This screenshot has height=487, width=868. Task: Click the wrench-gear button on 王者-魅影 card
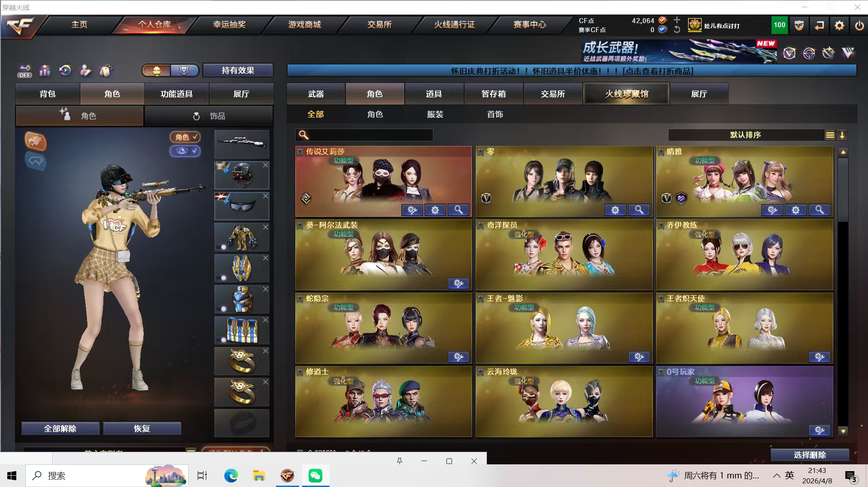[x=639, y=357]
